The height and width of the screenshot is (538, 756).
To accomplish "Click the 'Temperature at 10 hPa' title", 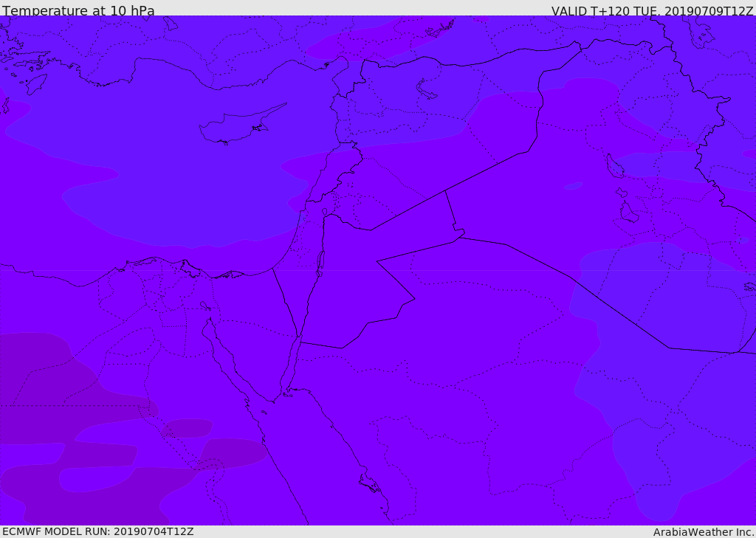I will point(78,10).
